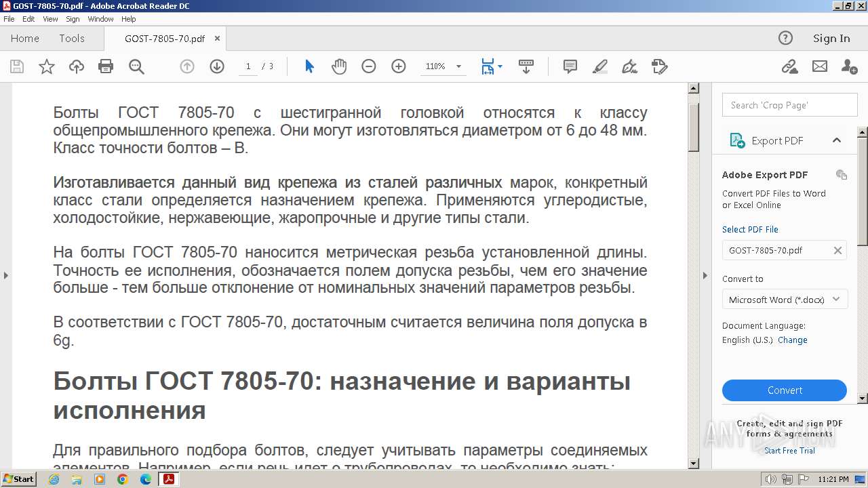868x488 pixels.
Task: Print the document with the printer icon
Action: tap(106, 66)
